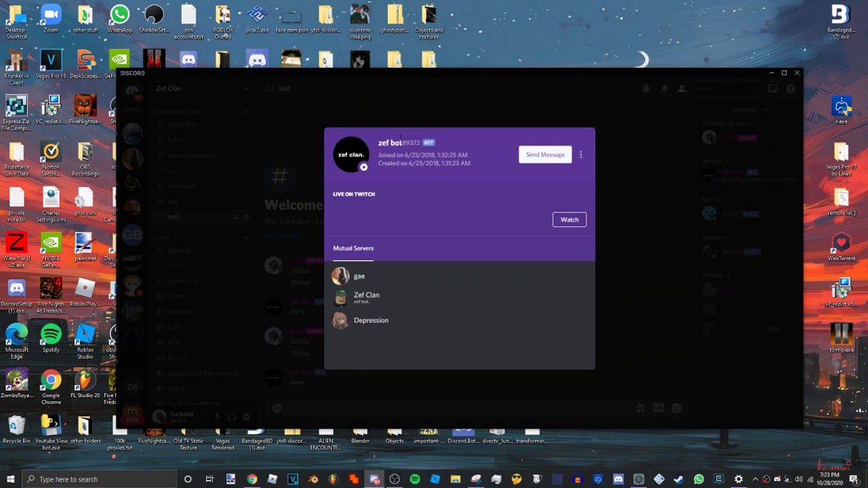Image resolution: width=868 pixels, height=488 pixels.
Task: Open the Norton Security shortcut
Action: (51, 159)
